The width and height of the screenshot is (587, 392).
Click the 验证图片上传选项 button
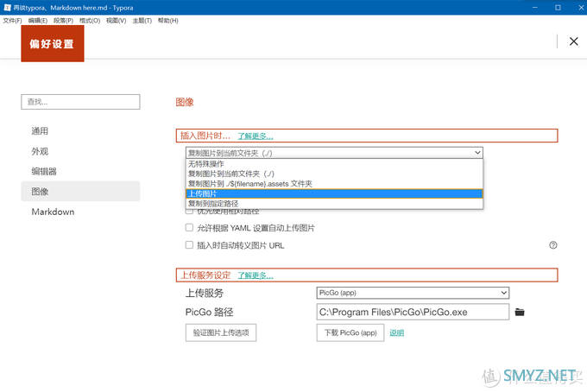pos(221,332)
